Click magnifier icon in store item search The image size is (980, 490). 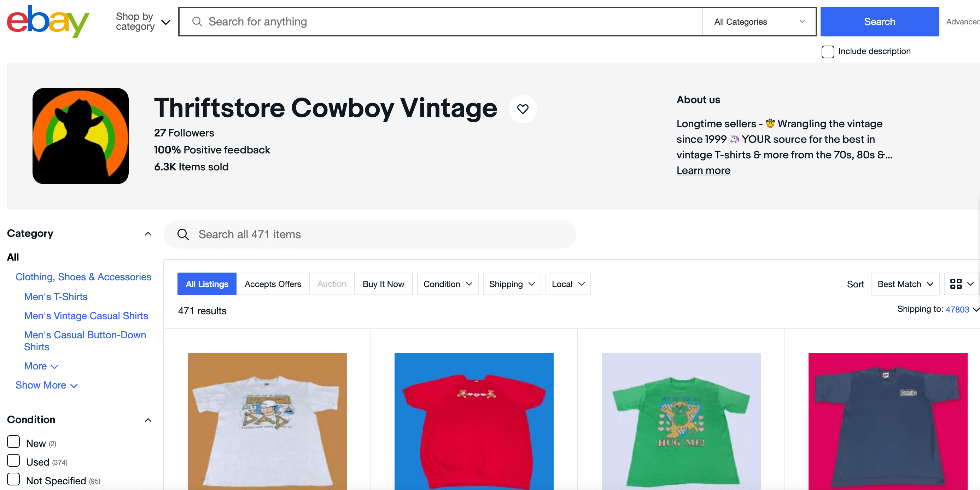183,234
